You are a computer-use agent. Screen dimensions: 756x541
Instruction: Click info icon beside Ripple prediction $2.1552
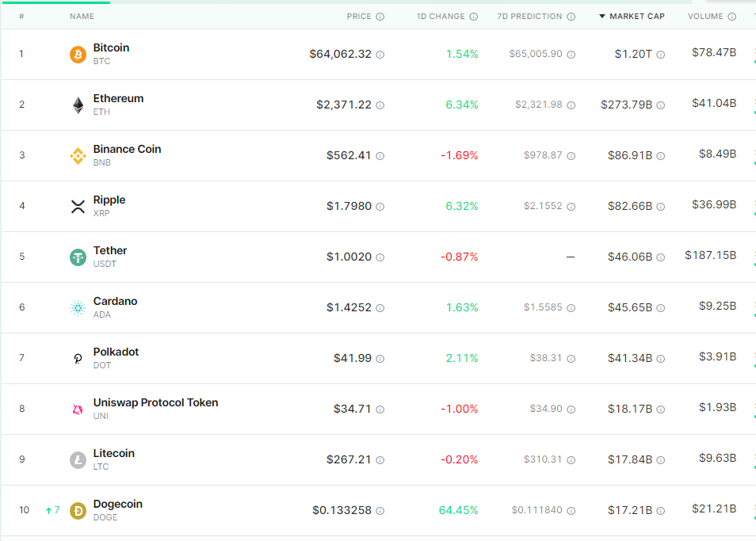tap(571, 207)
